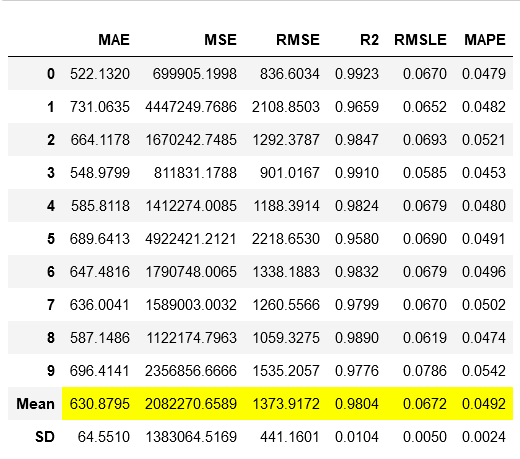Select the MSE column header

(x=220, y=40)
